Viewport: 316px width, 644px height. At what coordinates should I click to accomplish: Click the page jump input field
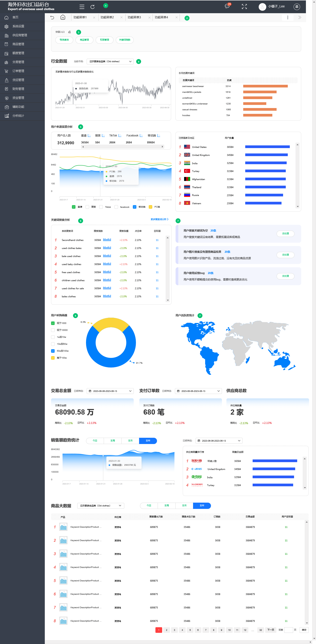click(x=288, y=630)
